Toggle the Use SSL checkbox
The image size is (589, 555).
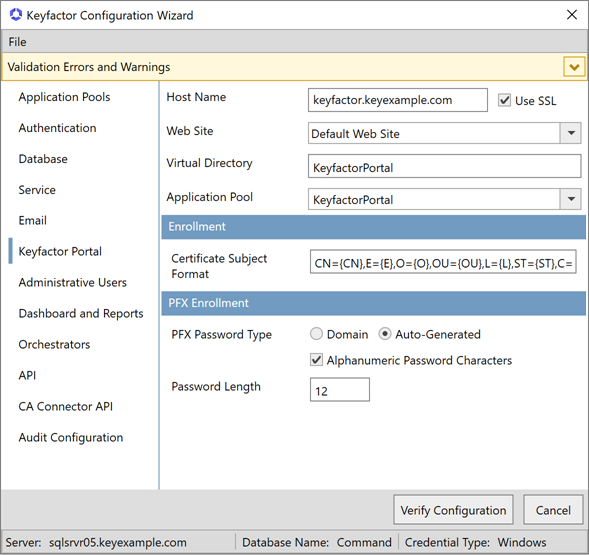tap(504, 101)
